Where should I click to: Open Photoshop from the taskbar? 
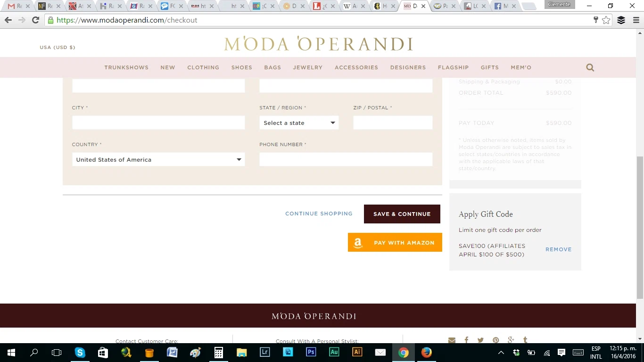311,352
